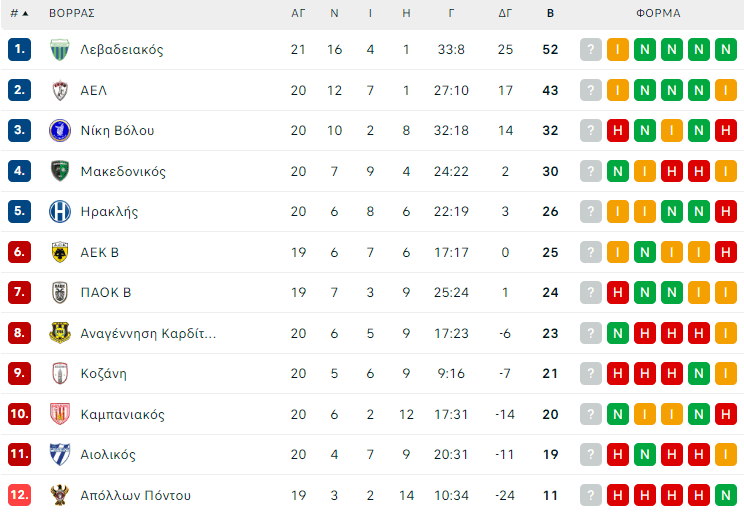The width and height of the screenshot is (744, 513).
Task: Click the Αιολικός team crest
Action: [60, 455]
